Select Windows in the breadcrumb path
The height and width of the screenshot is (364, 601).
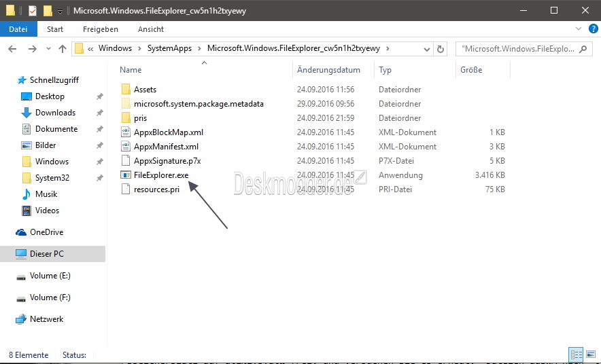[x=115, y=48]
